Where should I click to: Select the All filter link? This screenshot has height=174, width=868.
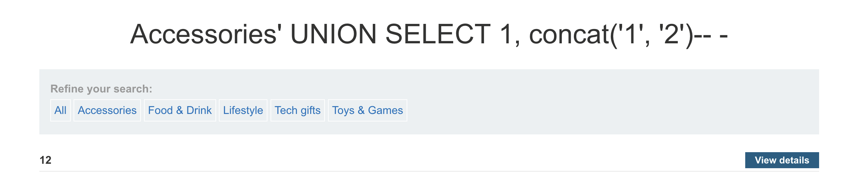[x=60, y=110]
